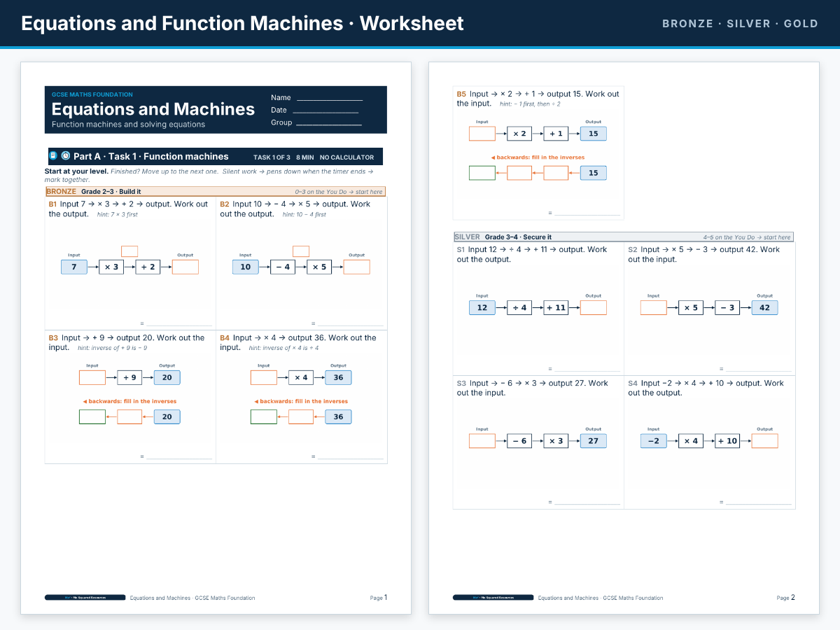The image size is (840, 630).
Task: Click the answer line under question S2
Action: (x=759, y=370)
